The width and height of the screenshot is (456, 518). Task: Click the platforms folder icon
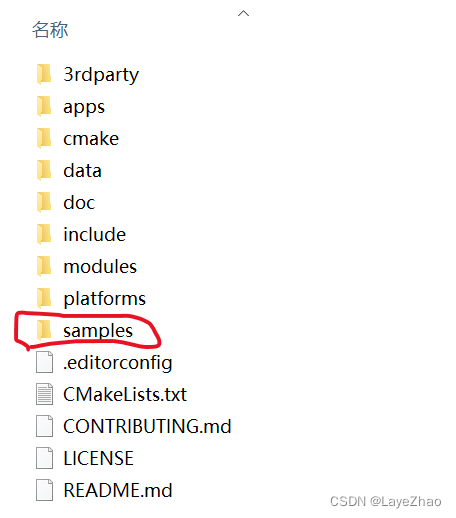click(x=44, y=298)
